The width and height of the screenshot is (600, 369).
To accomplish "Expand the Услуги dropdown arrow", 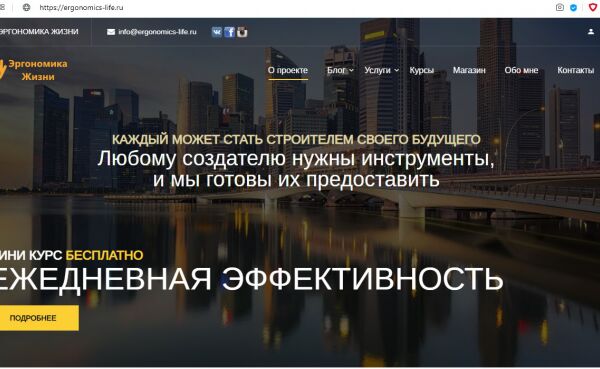I will (x=396, y=70).
